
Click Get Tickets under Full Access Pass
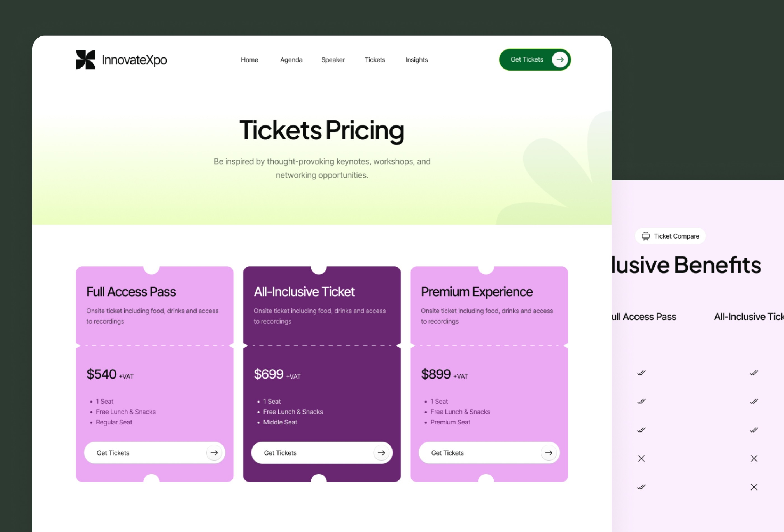[155, 452]
